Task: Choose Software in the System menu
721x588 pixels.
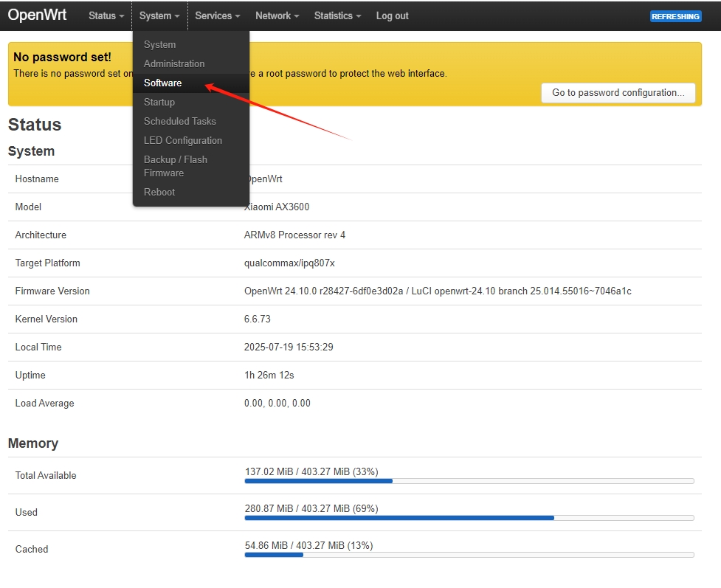Action: [191, 83]
